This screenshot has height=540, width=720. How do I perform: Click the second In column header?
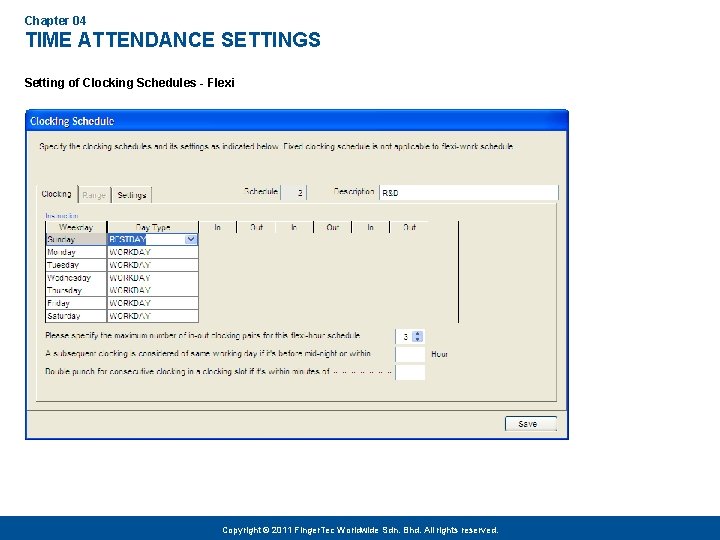tap(294, 227)
